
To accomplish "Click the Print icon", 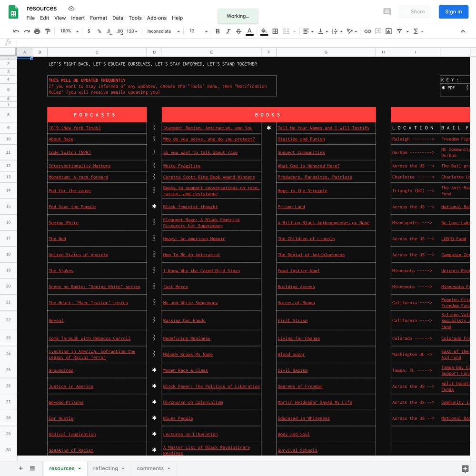I will tap(37, 31).
